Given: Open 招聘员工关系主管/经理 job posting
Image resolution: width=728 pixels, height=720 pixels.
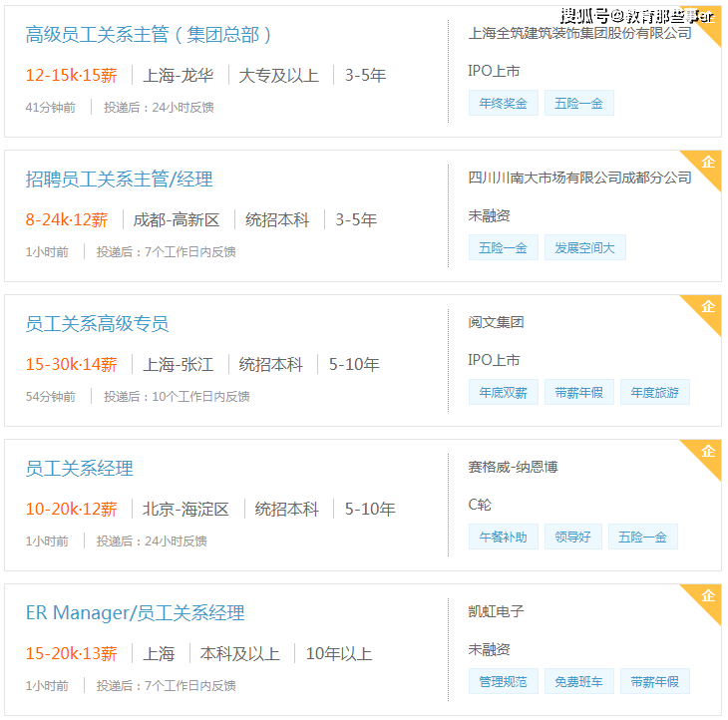Looking at the screenshot, I should click(x=119, y=180).
